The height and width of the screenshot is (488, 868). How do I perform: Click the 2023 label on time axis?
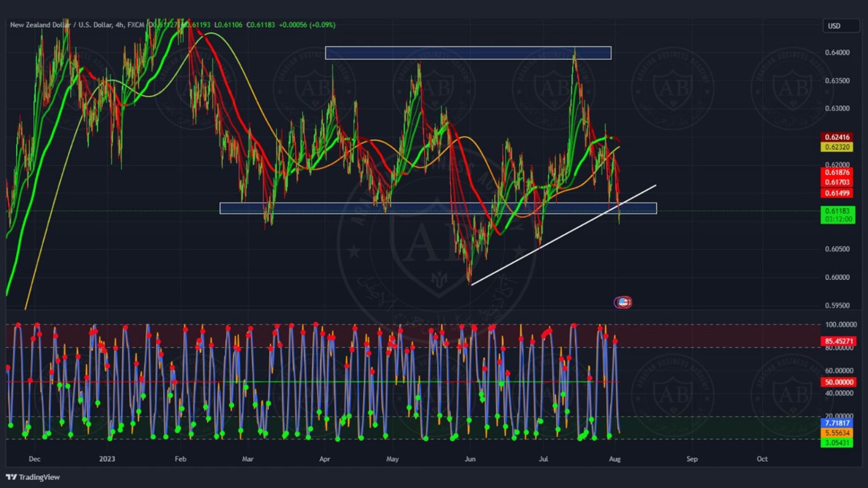tap(107, 459)
